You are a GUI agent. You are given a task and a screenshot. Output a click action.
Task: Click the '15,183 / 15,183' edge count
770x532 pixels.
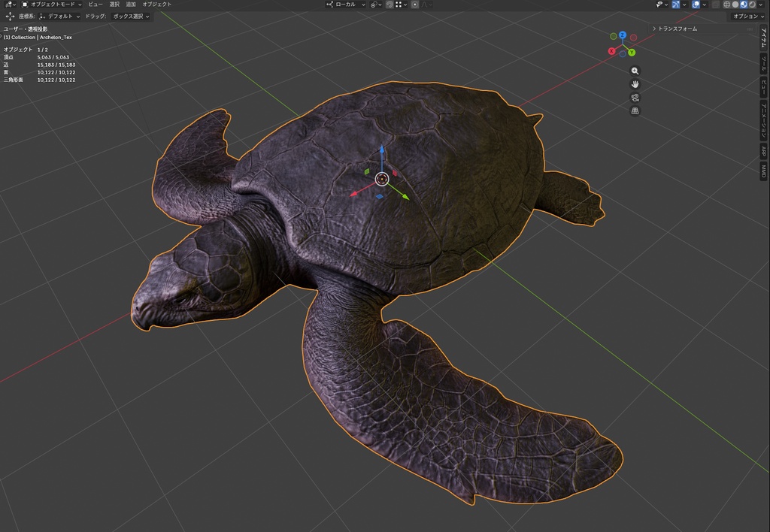(x=56, y=65)
